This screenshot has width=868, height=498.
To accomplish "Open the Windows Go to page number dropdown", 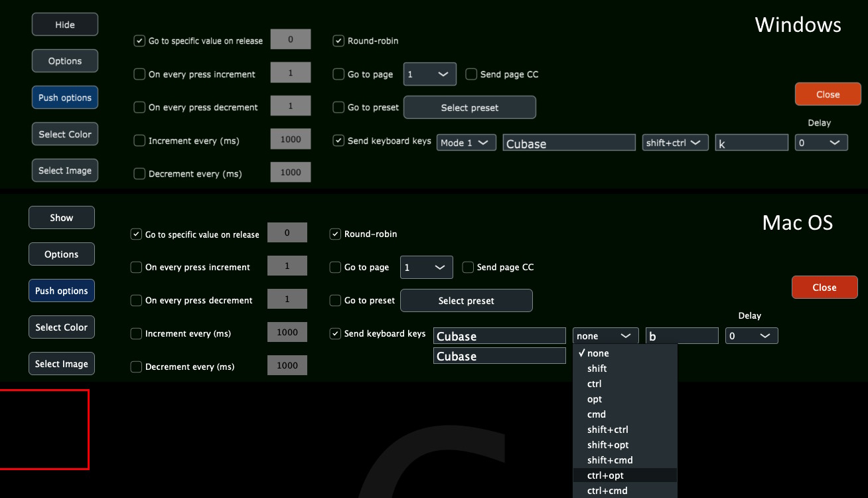I will 430,74.
